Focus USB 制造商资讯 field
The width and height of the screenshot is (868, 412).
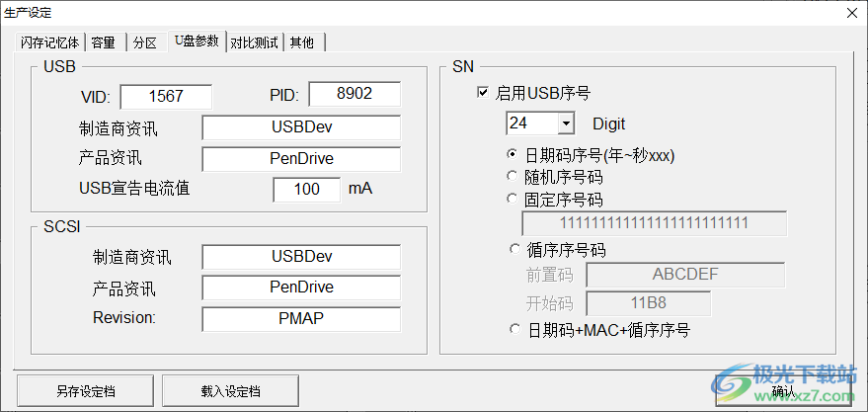(301, 127)
